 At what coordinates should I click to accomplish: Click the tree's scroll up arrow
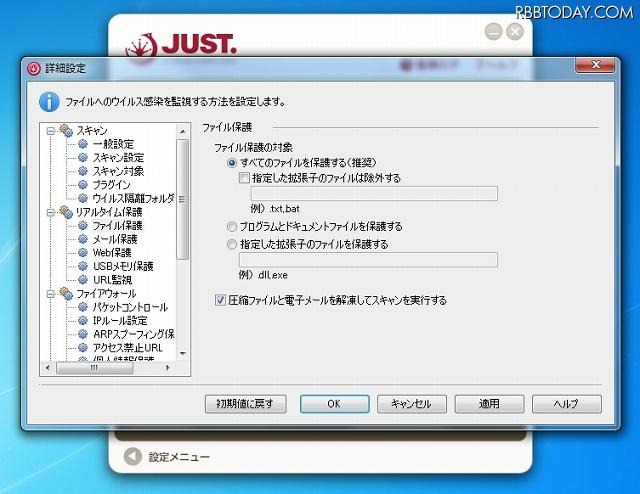click(x=182, y=131)
